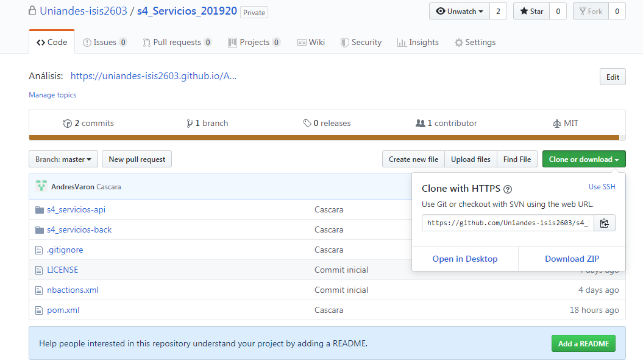Open the Pull requests tab
643x364 pixels.
(177, 42)
